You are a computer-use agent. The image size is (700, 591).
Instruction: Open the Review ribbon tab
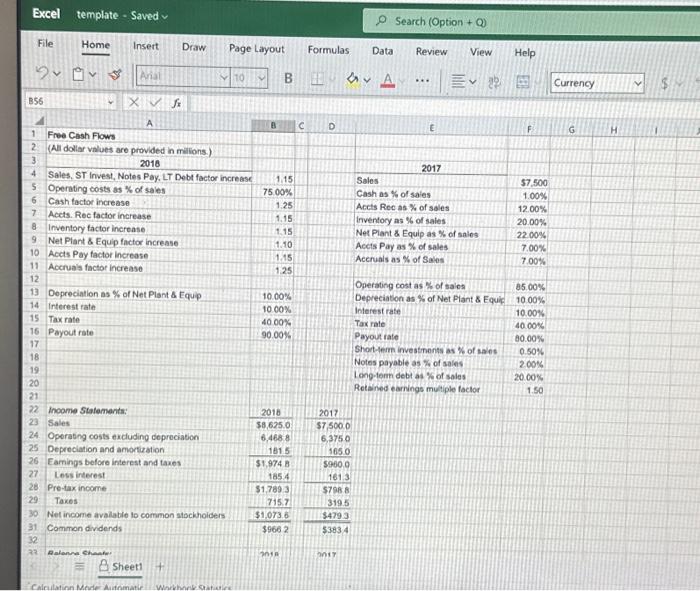pyautogui.click(x=431, y=52)
